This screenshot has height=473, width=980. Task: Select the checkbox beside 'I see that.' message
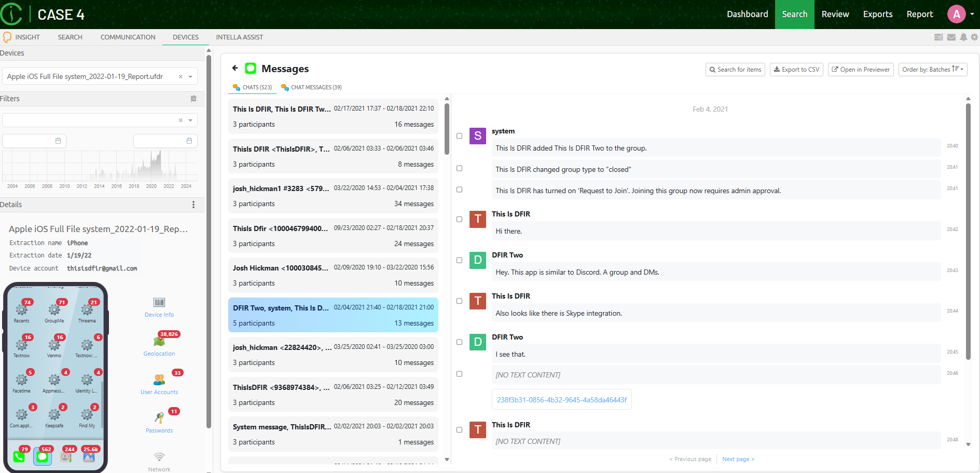(459, 342)
